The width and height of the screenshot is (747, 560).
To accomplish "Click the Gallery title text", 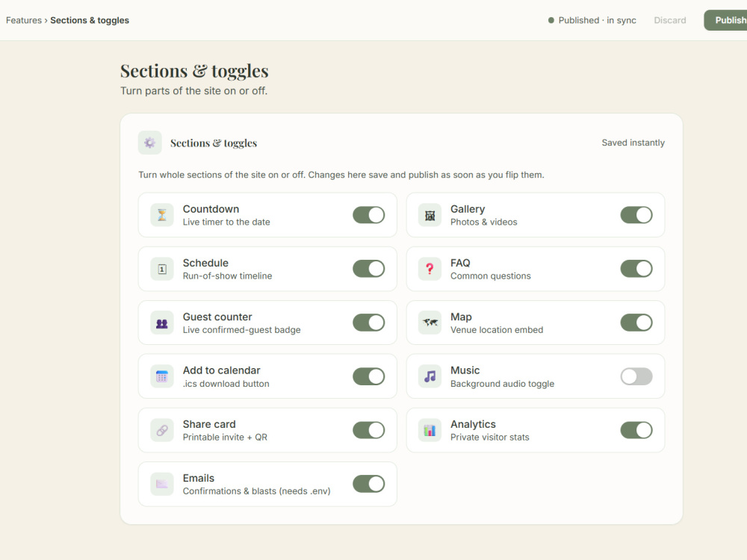I will [468, 209].
